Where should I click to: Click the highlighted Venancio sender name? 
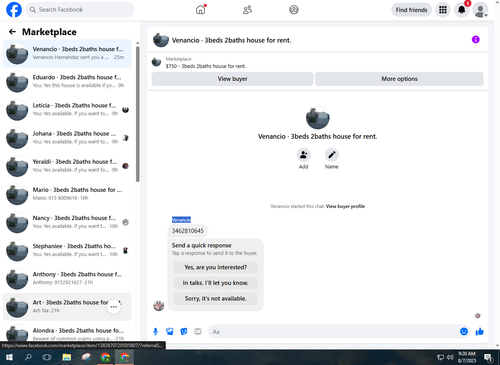181,220
